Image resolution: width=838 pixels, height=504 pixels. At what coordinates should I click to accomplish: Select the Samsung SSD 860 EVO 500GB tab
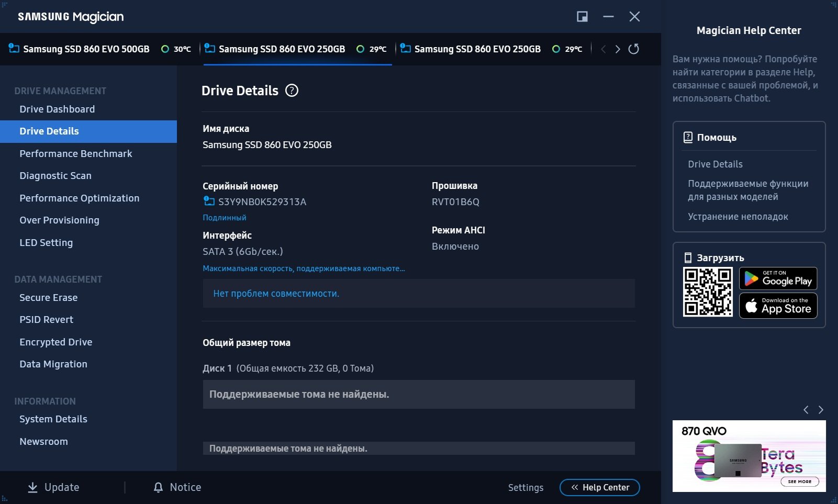tap(86, 49)
